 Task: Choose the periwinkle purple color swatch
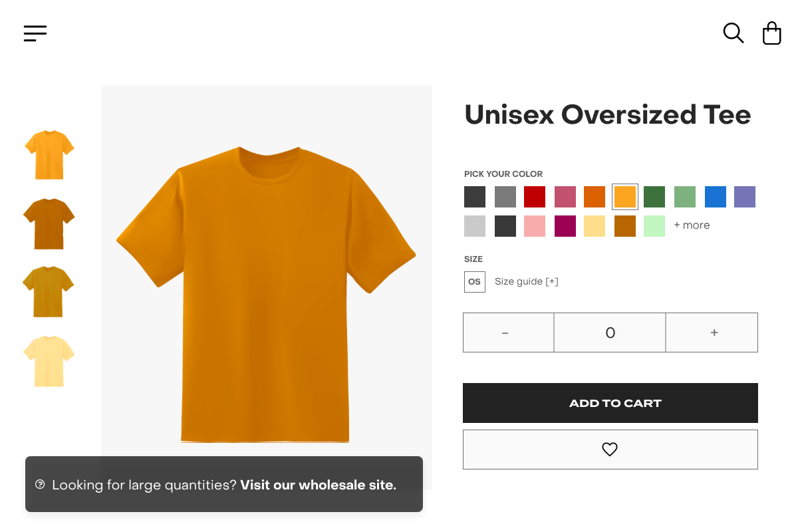tap(745, 197)
